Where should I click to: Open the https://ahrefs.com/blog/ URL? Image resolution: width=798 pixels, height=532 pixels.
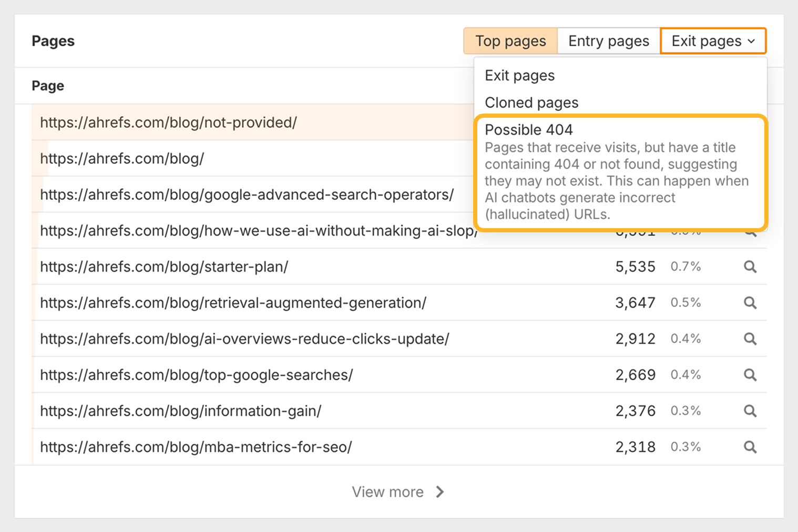pyautogui.click(x=122, y=159)
